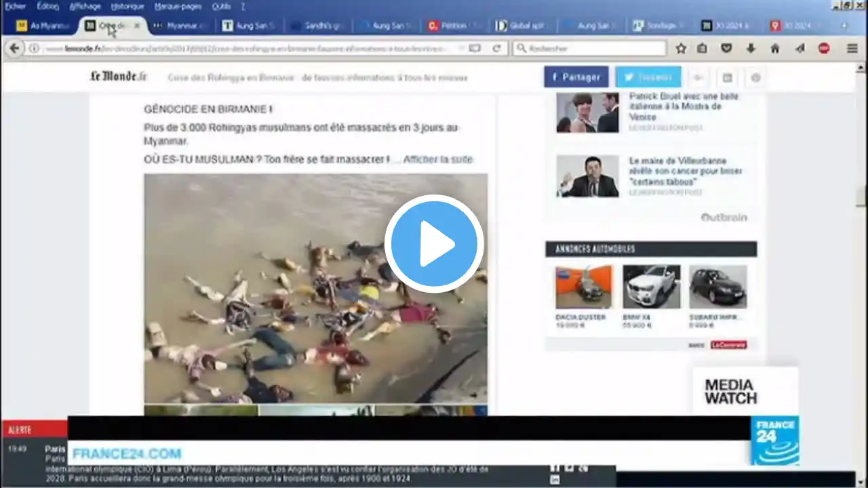This screenshot has width=868, height=488.
Task: Share the article with Facebook 'Partager' button
Action: coord(576,77)
